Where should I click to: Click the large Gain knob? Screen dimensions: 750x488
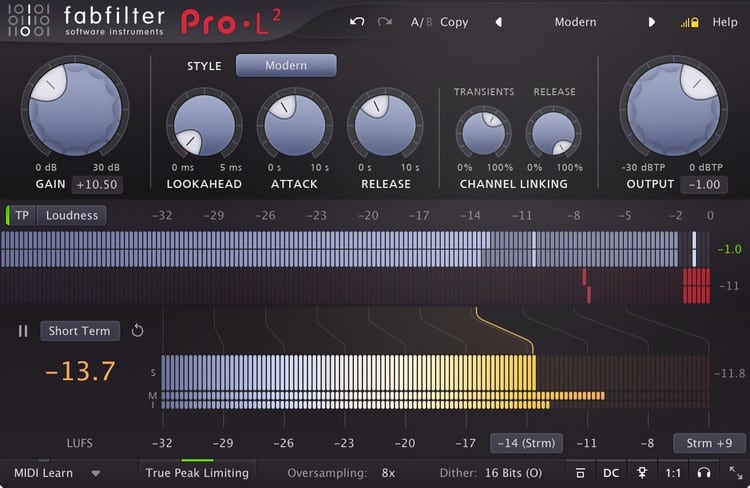tap(75, 110)
